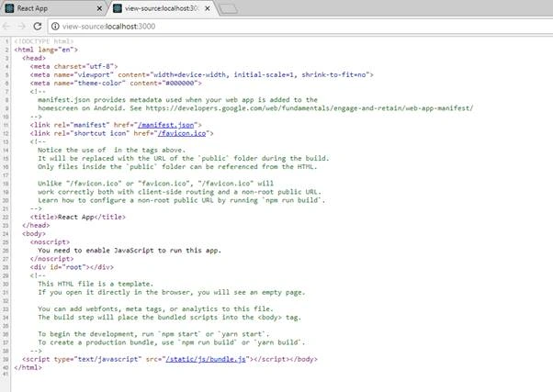Select the view-source:localhost tab
This screenshot has width=553, height=392.
pos(163,8)
